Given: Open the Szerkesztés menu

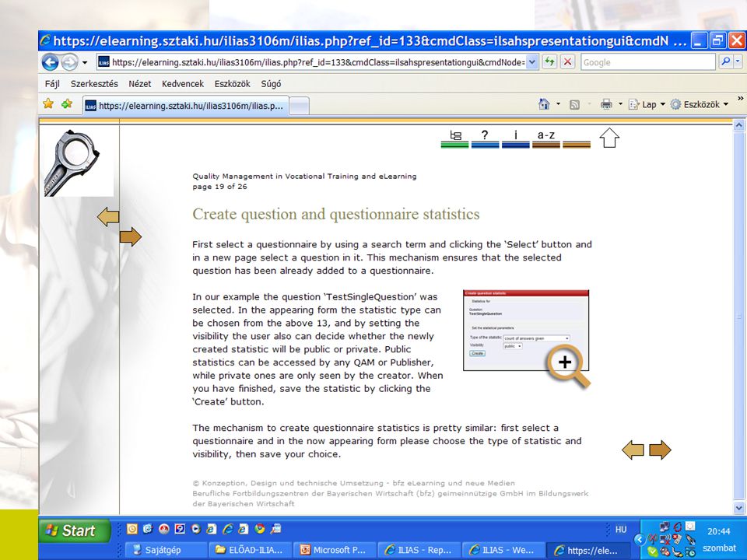Looking at the screenshot, I should pos(94,84).
